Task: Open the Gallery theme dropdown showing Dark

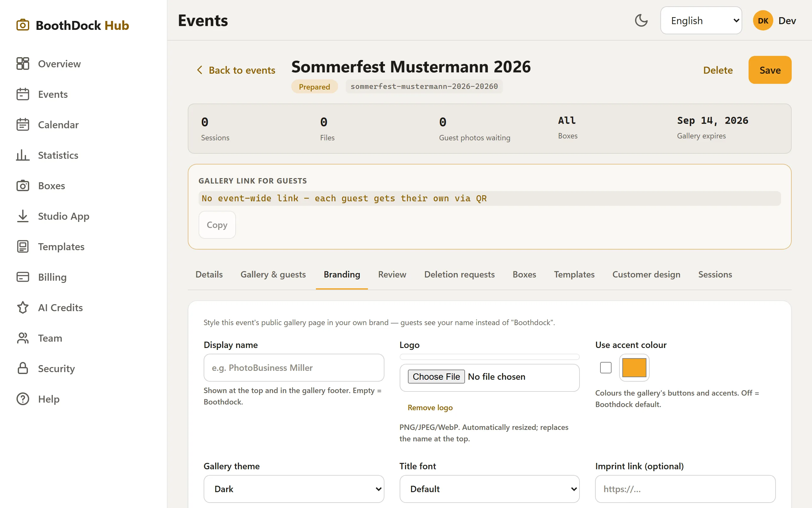Action: click(x=294, y=489)
